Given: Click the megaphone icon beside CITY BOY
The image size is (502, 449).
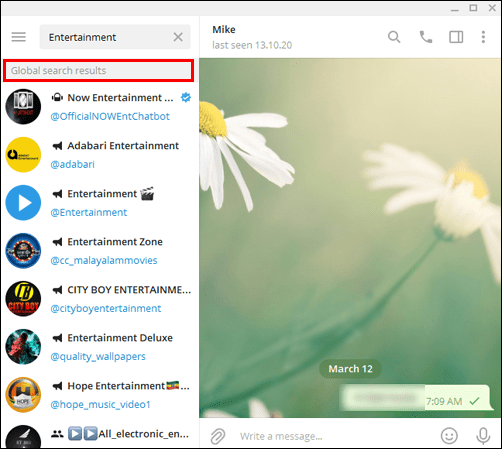Looking at the screenshot, I should 57,290.
